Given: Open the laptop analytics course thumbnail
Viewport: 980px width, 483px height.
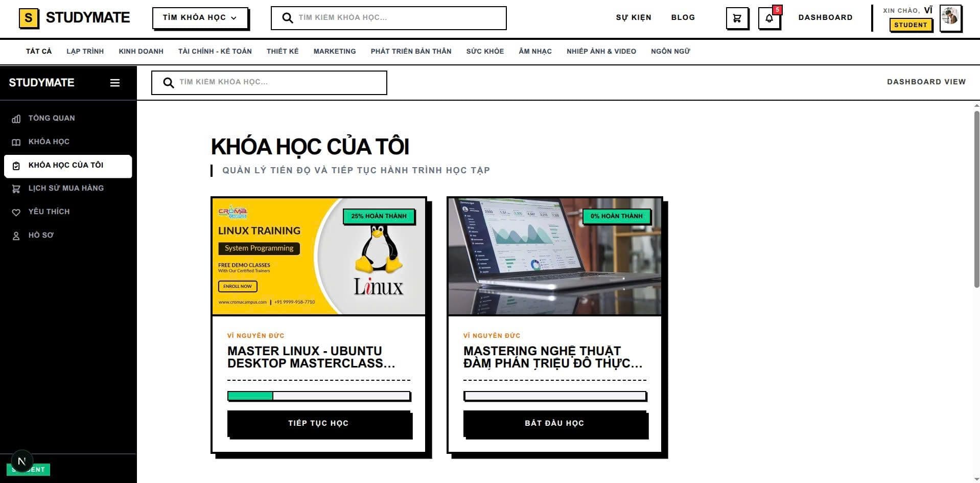Looking at the screenshot, I should pyautogui.click(x=555, y=256).
